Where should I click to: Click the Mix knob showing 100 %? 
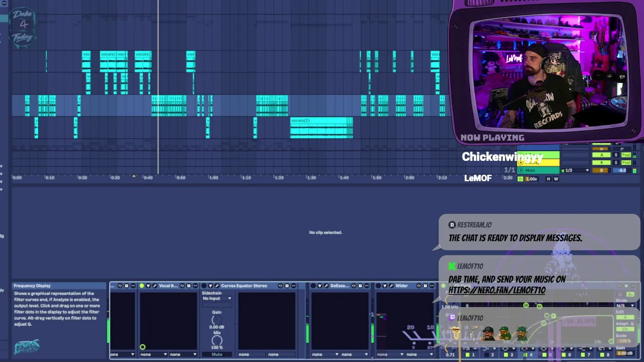pyautogui.click(x=217, y=340)
